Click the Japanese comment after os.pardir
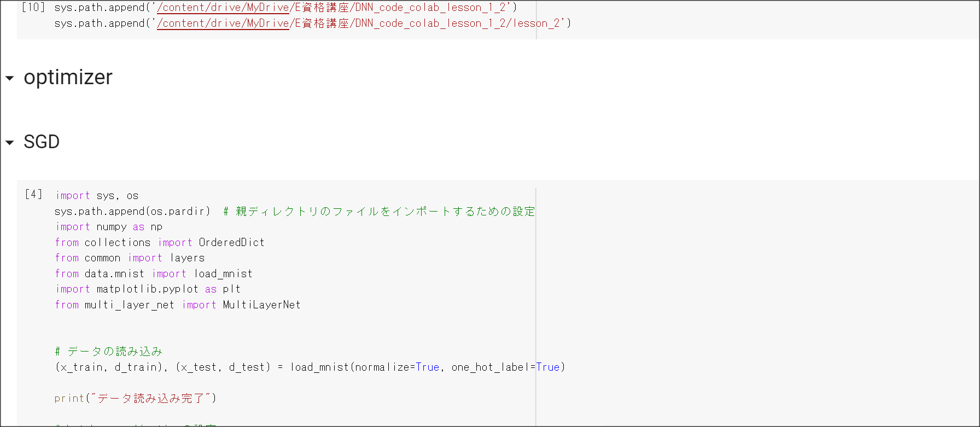 coord(380,211)
